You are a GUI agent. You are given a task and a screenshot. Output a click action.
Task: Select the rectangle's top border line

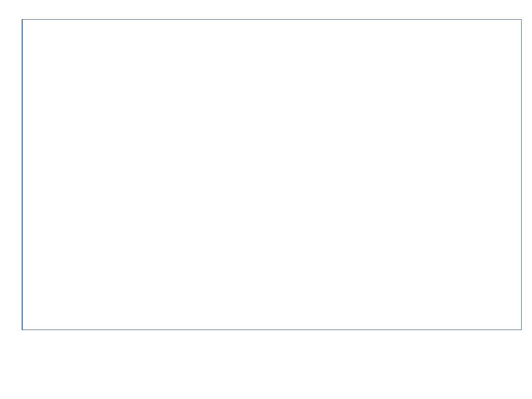271,20
